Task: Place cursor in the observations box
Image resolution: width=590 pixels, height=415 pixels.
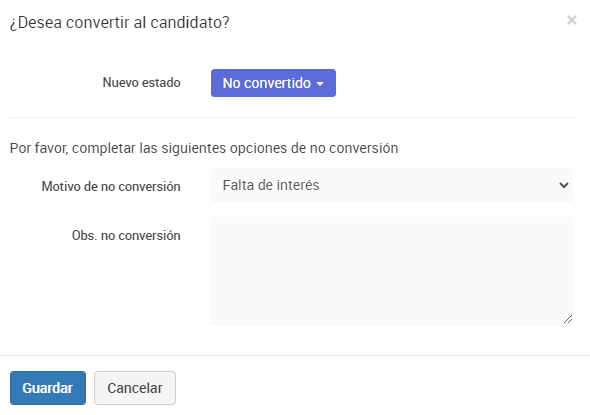Action: [392, 271]
